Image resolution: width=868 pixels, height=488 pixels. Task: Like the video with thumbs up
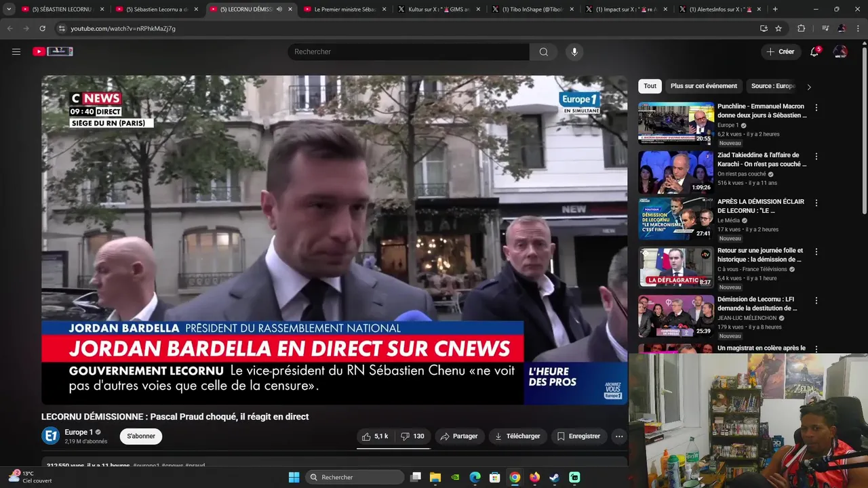tap(375, 436)
